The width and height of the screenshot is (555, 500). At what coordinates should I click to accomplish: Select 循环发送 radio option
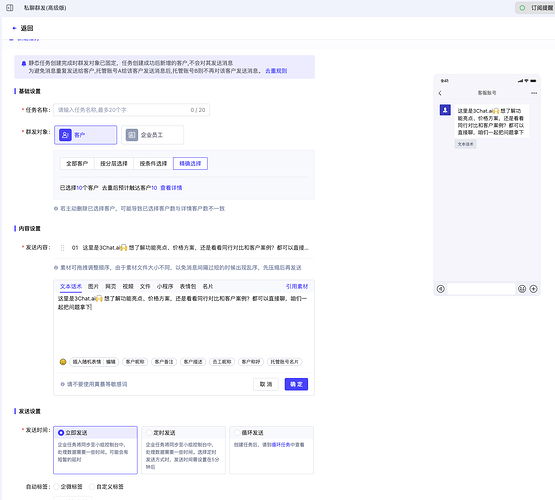click(x=237, y=433)
